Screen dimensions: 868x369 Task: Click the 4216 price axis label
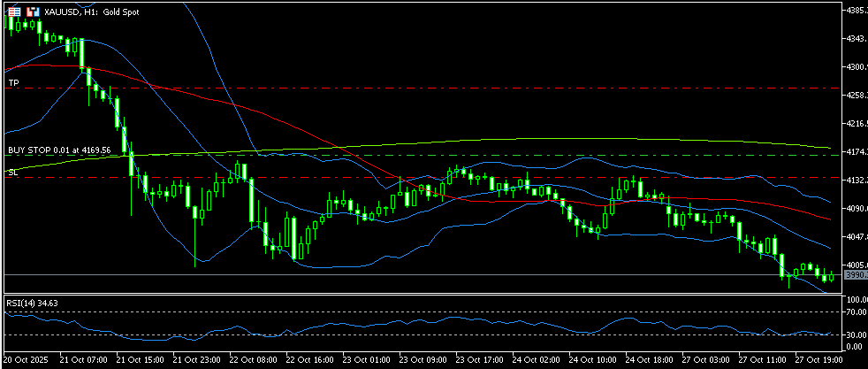857,123
